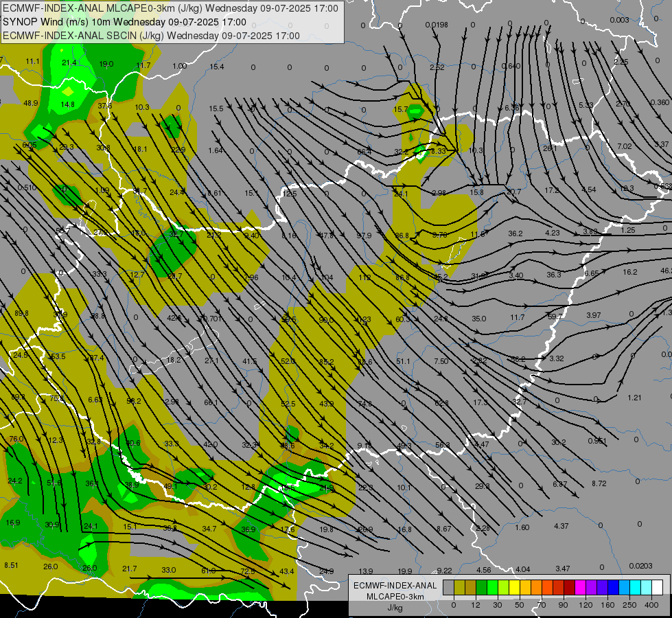Click the map value 8.72
The height and width of the screenshot is (618, 672).
599,483
